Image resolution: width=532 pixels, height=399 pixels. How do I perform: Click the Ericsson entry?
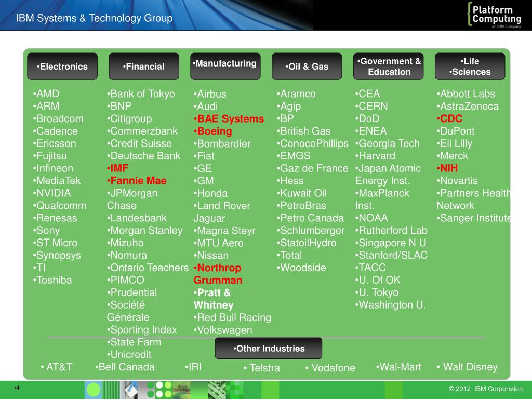[x=55, y=143]
